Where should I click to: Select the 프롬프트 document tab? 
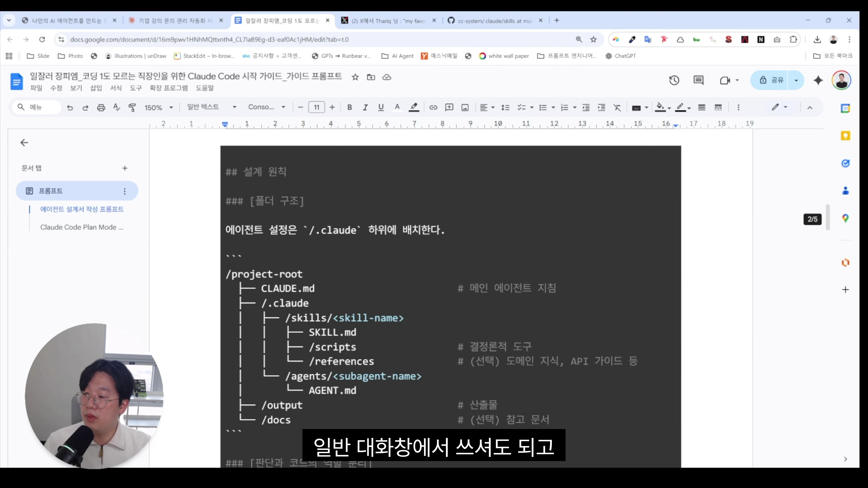point(77,191)
